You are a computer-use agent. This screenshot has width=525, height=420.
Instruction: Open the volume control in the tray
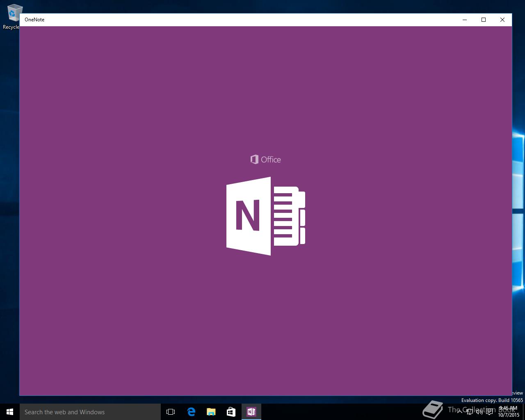point(479,412)
